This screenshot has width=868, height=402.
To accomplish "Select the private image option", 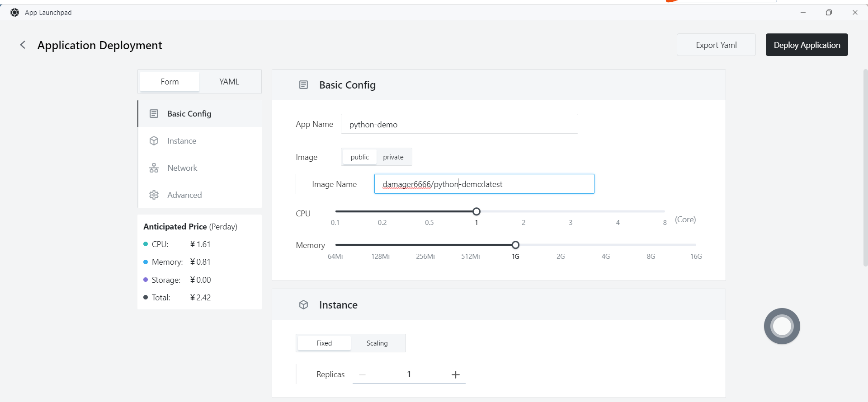I will pyautogui.click(x=393, y=157).
